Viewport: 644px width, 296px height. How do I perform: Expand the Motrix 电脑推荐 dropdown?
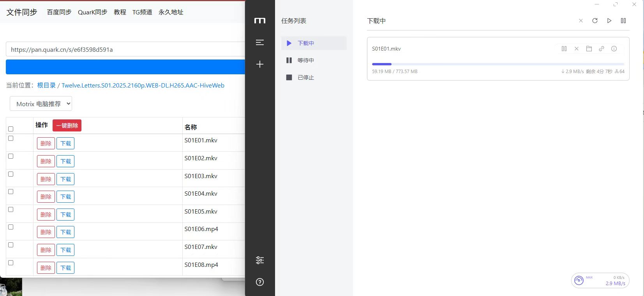pyautogui.click(x=41, y=104)
